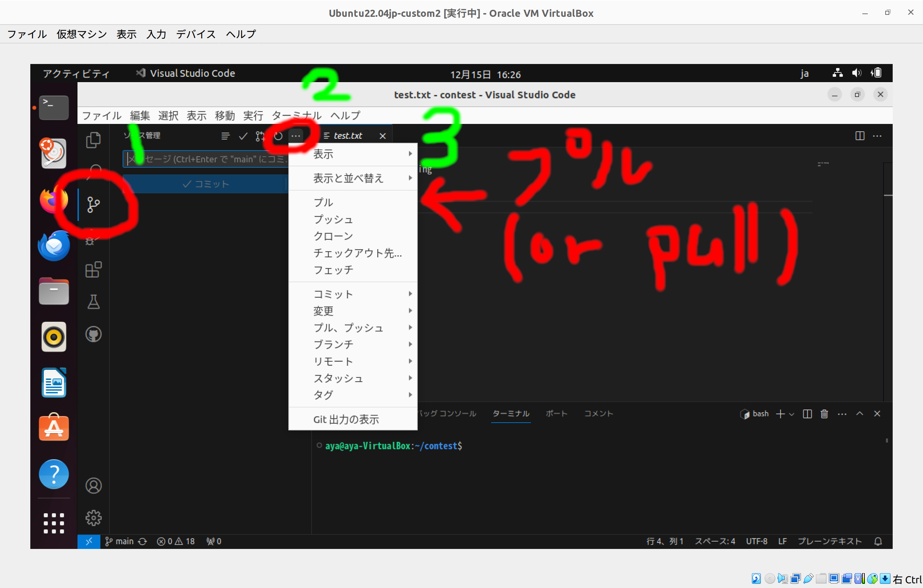
Task: Open the Source Control view icon
Action: coord(93,204)
